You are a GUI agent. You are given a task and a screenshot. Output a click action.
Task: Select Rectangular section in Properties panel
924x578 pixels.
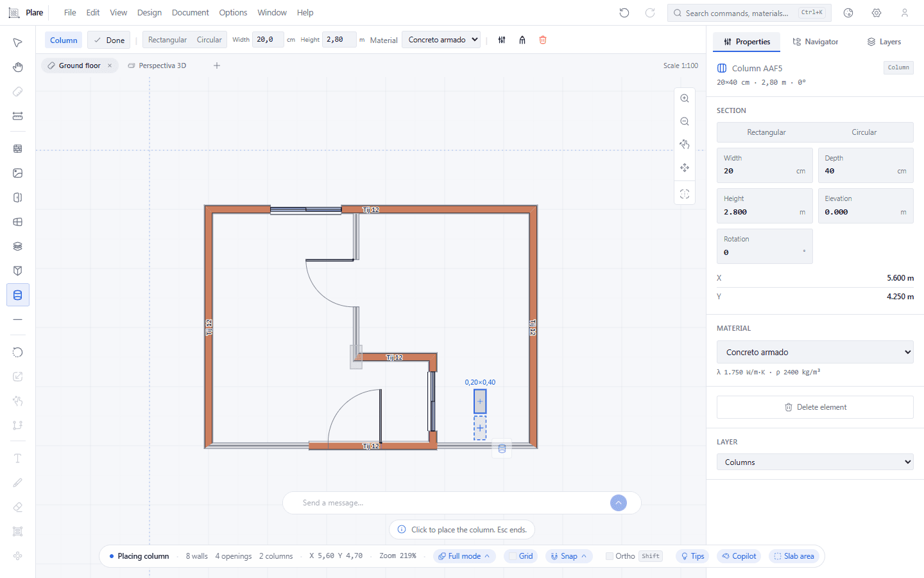[x=766, y=132]
